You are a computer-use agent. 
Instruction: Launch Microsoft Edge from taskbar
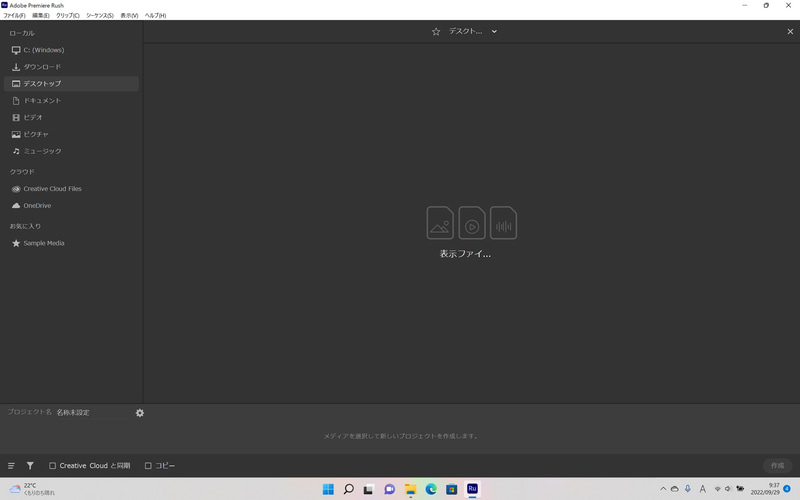pos(431,489)
